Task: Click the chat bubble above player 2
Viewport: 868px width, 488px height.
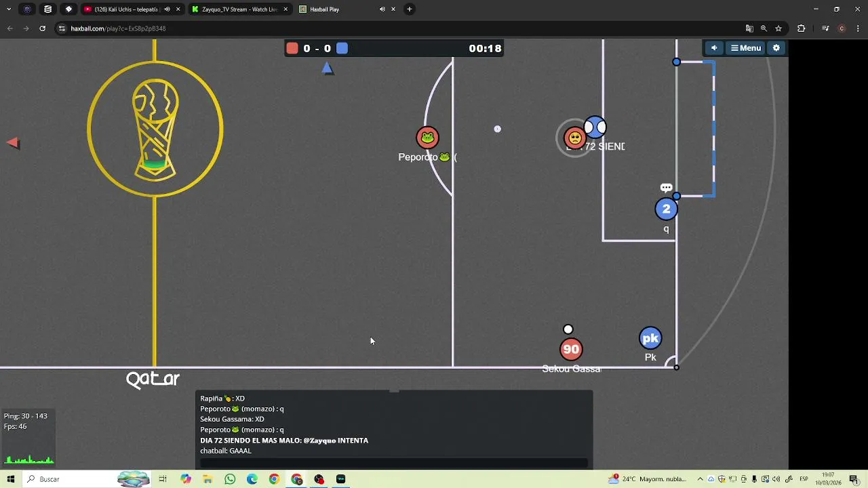Action: (x=666, y=188)
